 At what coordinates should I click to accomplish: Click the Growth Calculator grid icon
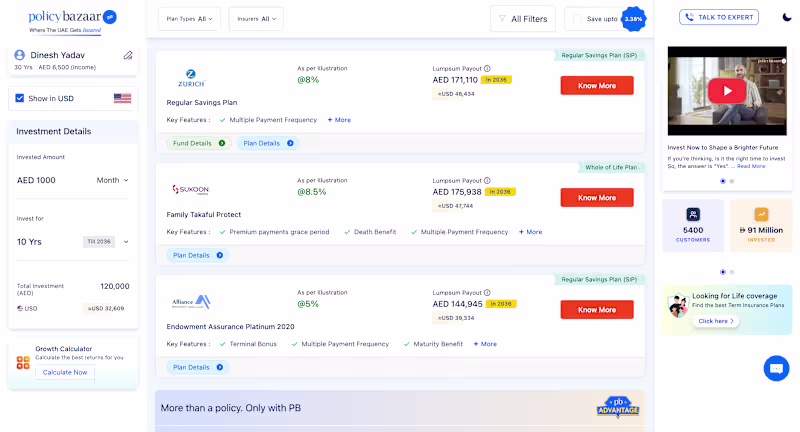[23, 362]
